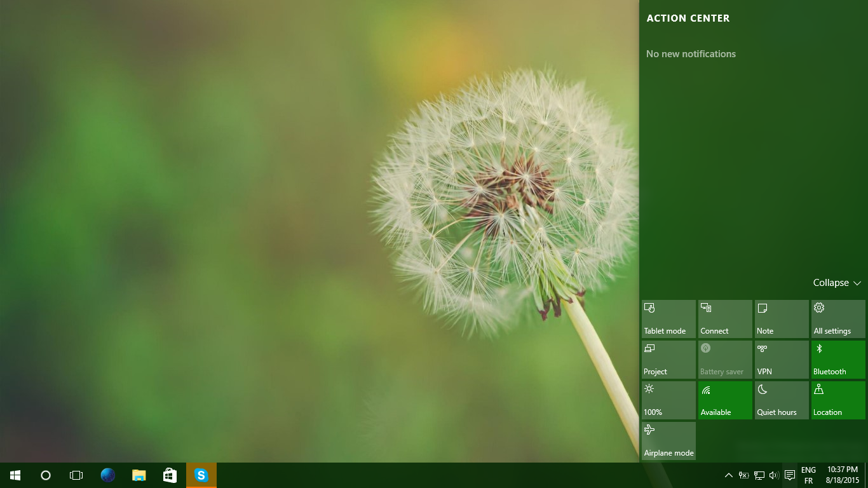868x488 pixels.
Task: Launch the blue globe browser icon
Action: pos(108,475)
